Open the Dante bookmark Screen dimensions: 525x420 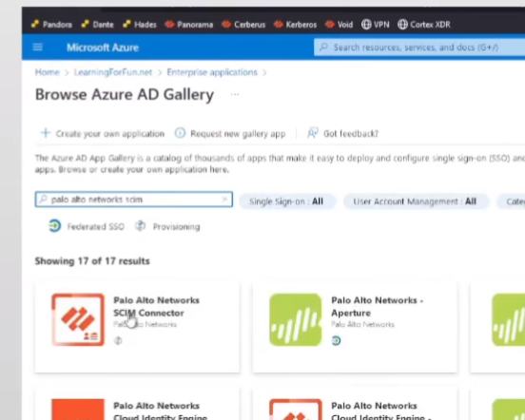97,25
